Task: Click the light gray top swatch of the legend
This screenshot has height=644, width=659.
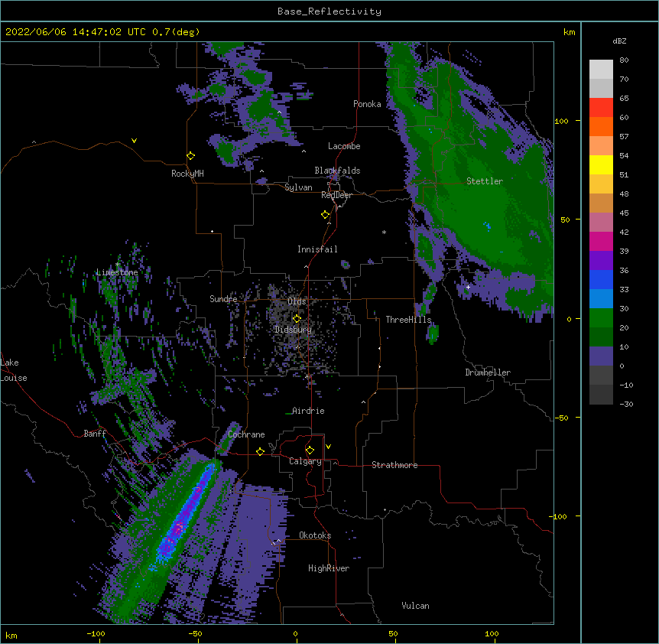Action: [x=601, y=69]
